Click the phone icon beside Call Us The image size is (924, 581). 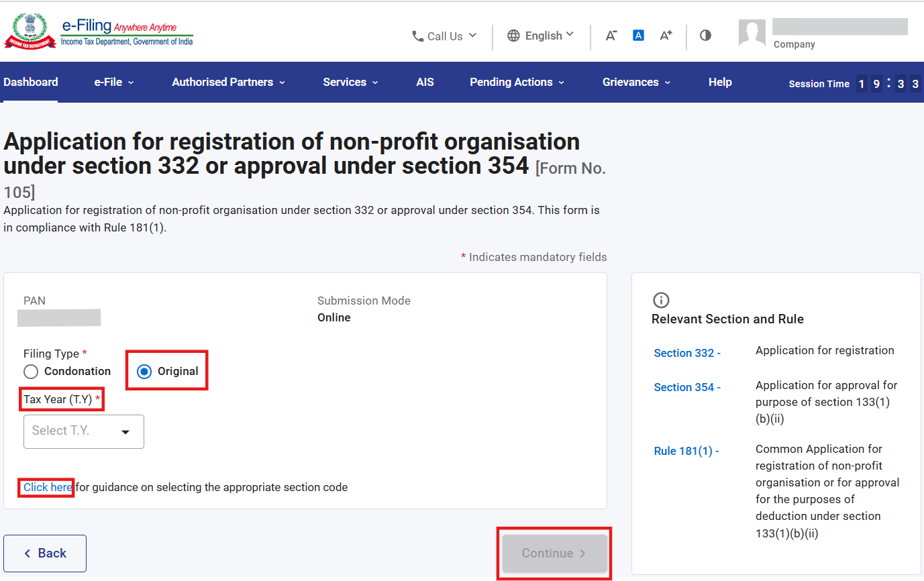point(418,36)
